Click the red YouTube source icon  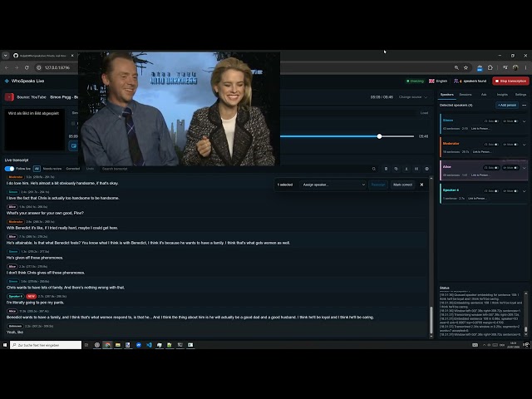[9, 97]
